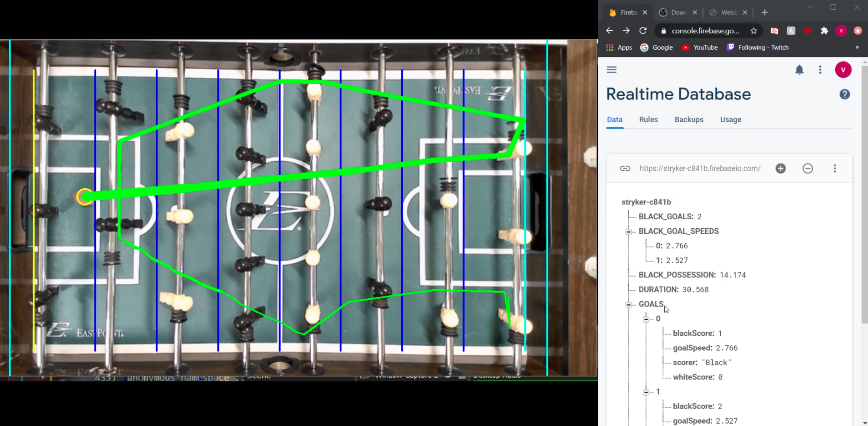Reload the Firebase console page
Viewport: 868px width, 426px height.
click(x=643, y=31)
